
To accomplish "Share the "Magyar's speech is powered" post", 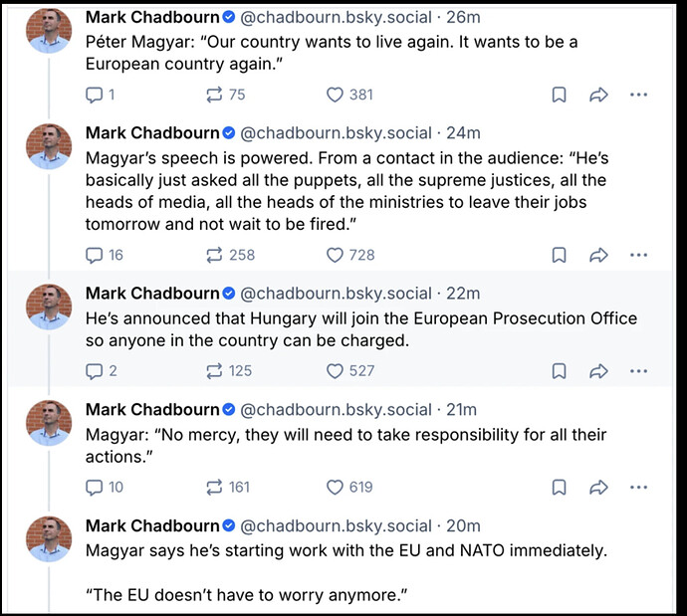I will point(598,255).
